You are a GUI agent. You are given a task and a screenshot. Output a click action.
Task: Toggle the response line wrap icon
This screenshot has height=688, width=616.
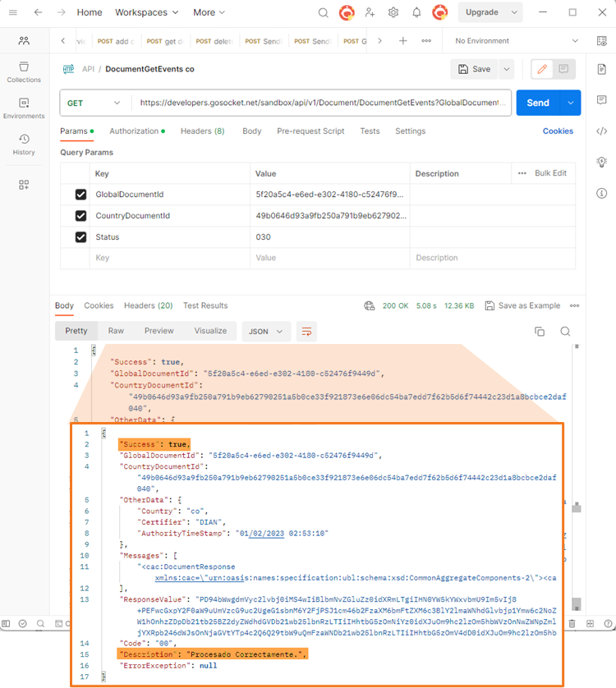point(306,332)
